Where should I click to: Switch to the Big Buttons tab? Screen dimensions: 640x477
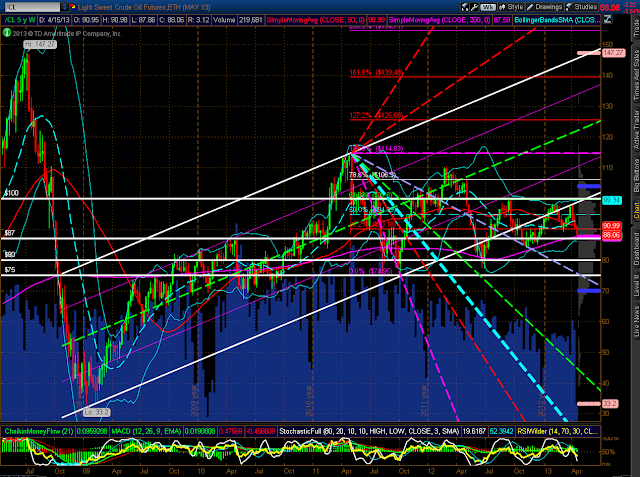636,175
